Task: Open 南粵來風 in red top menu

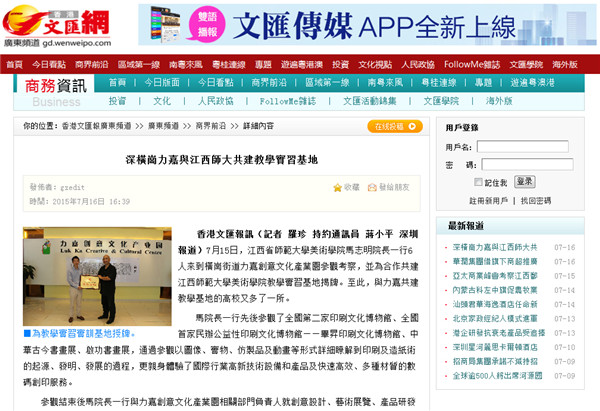Action: point(186,65)
